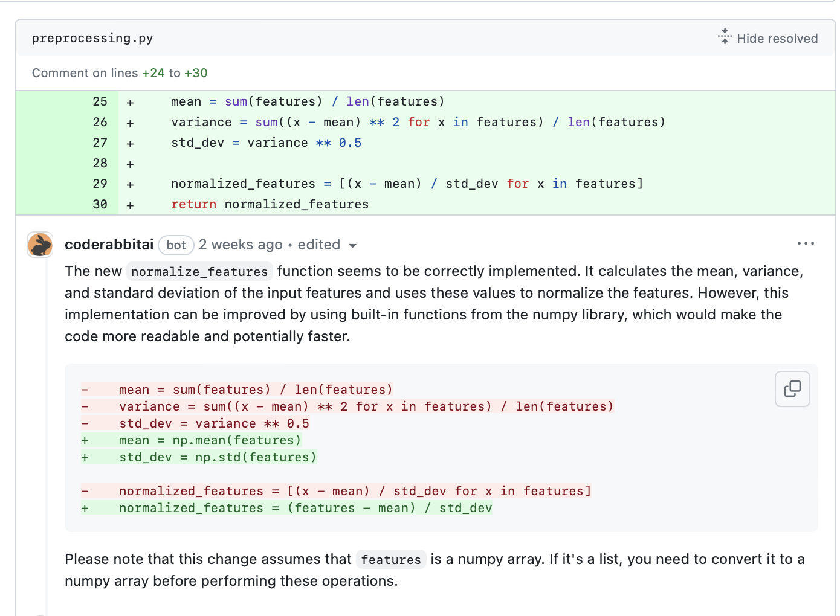
Task: Open the edited dropdown caret
Action: pos(354,245)
